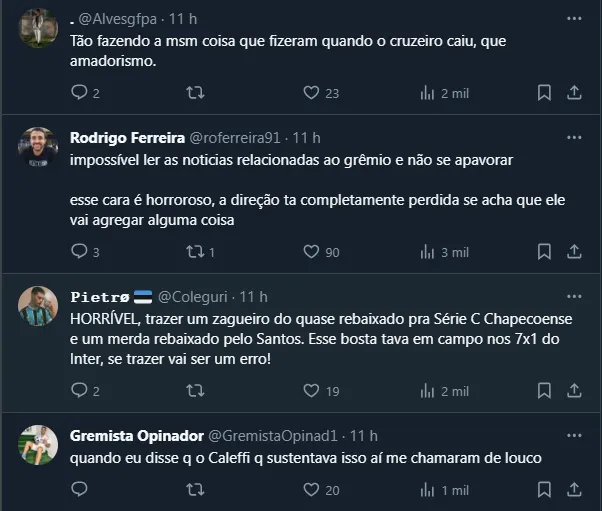View analytics of Alvesgfpa tweet
Viewport: 602px width, 511px height.
(x=428, y=93)
